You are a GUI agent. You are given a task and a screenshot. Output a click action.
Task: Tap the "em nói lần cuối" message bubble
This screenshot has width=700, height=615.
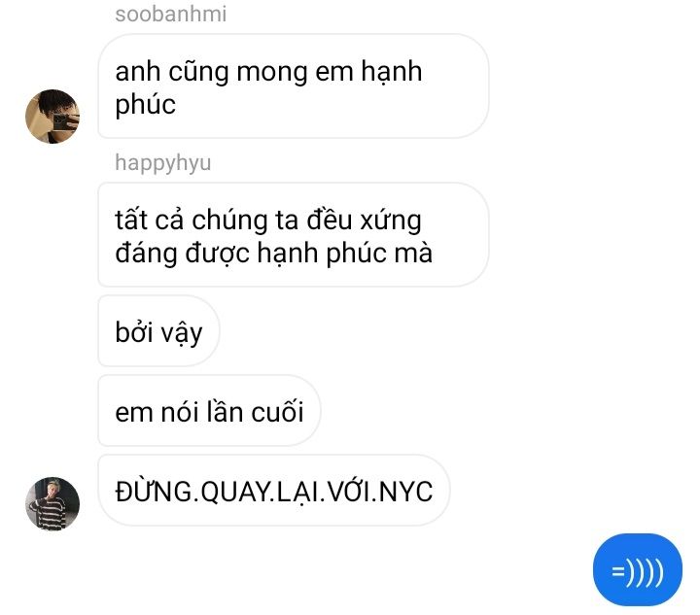pos(209,411)
